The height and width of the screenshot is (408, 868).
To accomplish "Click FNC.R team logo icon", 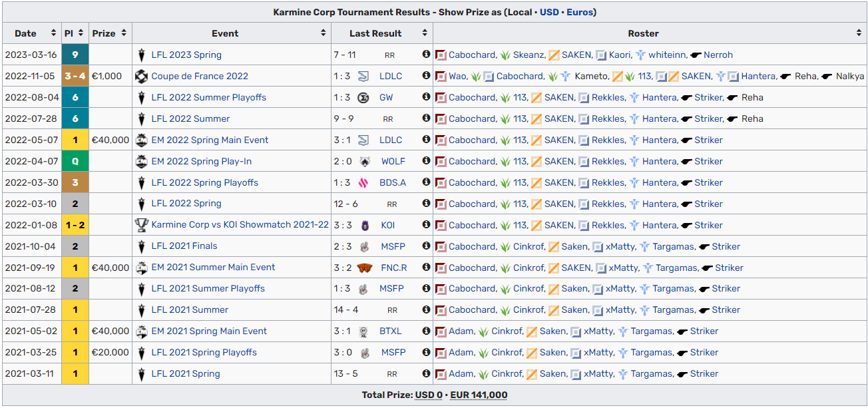I will click(x=363, y=267).
